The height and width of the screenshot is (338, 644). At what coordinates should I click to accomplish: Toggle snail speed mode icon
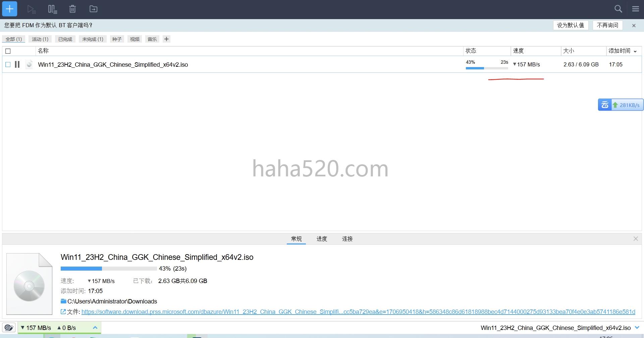point(9,328)
